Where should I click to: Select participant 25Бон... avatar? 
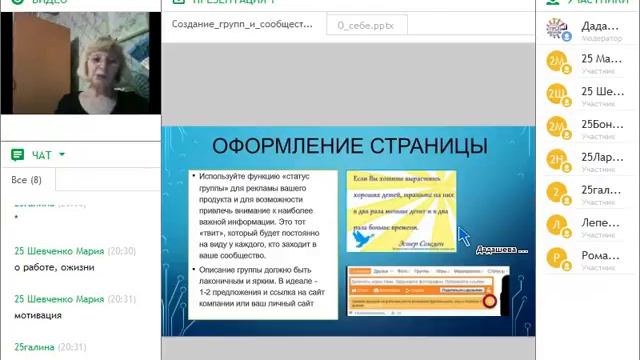click(x=557, y=127)
